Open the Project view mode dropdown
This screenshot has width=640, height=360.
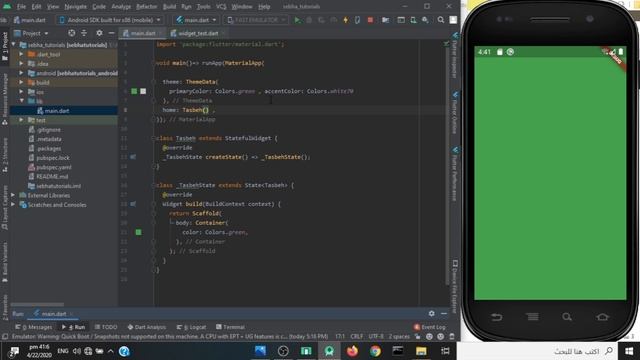tap(31, 33)
